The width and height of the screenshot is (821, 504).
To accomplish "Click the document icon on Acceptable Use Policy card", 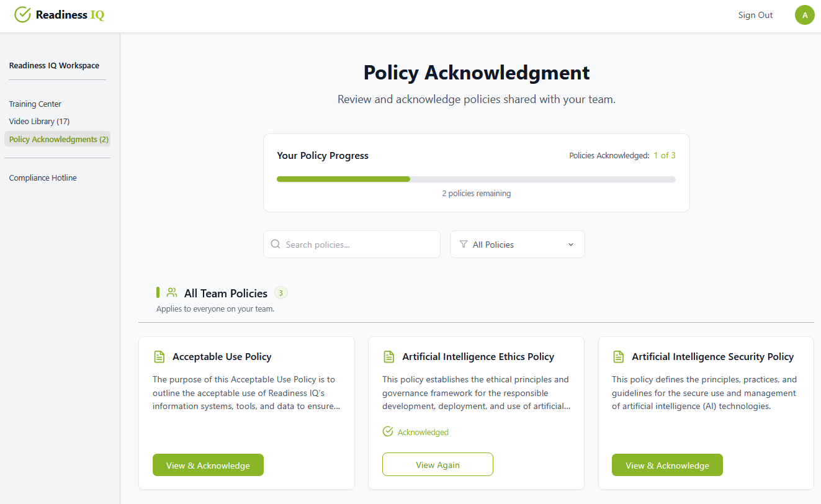I will click(x=159, y=356).
